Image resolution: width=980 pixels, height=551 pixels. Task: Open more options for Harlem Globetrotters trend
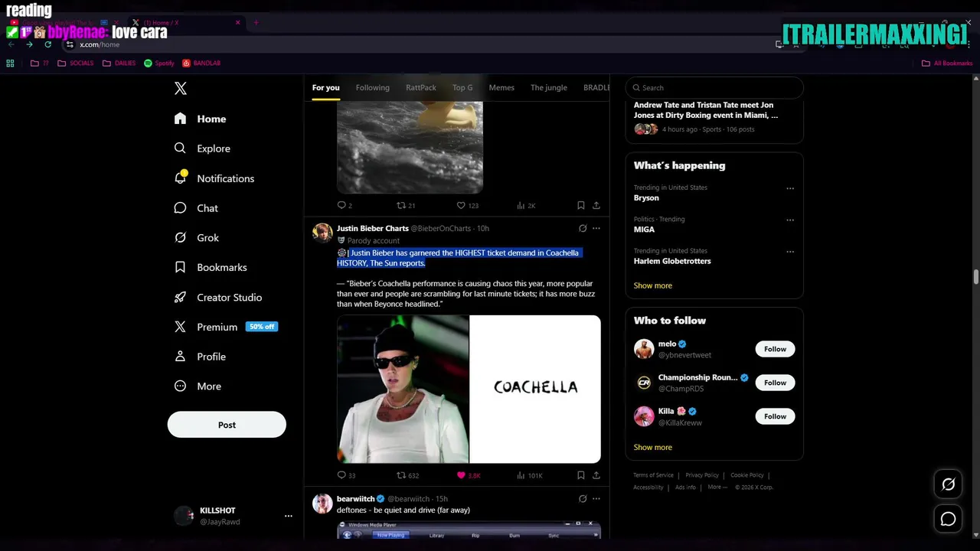[790, 251]
